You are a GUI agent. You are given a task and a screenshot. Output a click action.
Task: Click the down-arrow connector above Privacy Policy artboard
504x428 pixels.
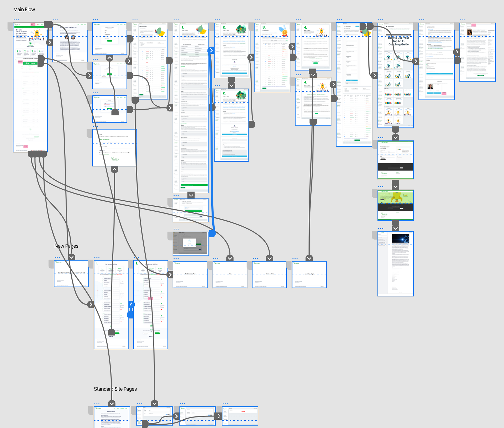tap(112, 403)
